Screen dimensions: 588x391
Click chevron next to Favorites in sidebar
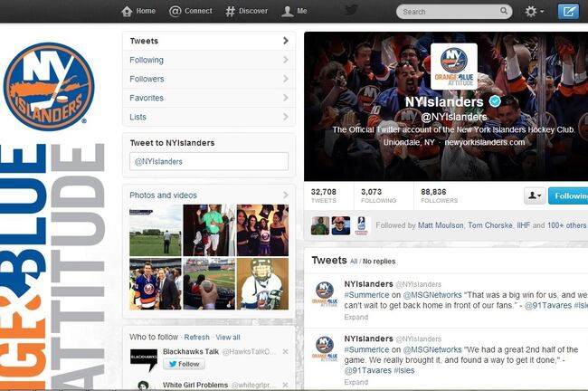(286, 98)
